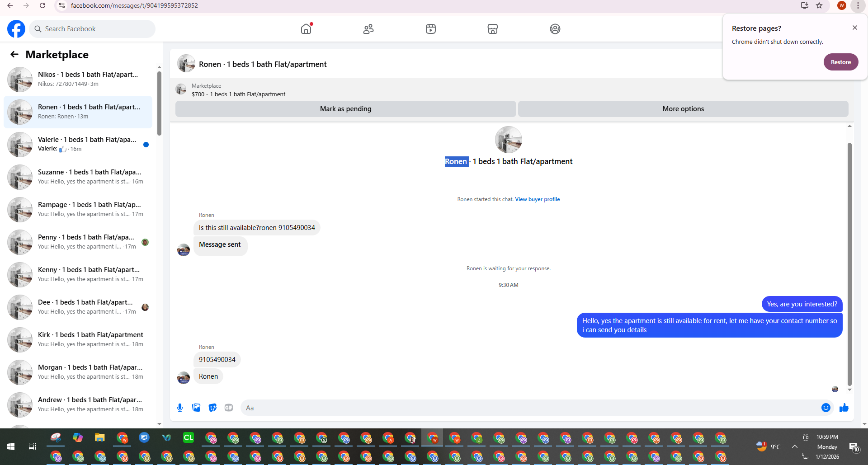Viewport: 868px width, 465px height.
Task: Go to the Home feed icon
Action: pos(306,29)
